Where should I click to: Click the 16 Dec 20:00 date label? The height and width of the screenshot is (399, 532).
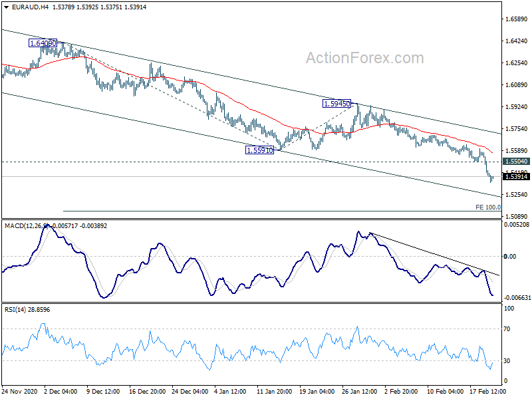click(x=147, y=391)
